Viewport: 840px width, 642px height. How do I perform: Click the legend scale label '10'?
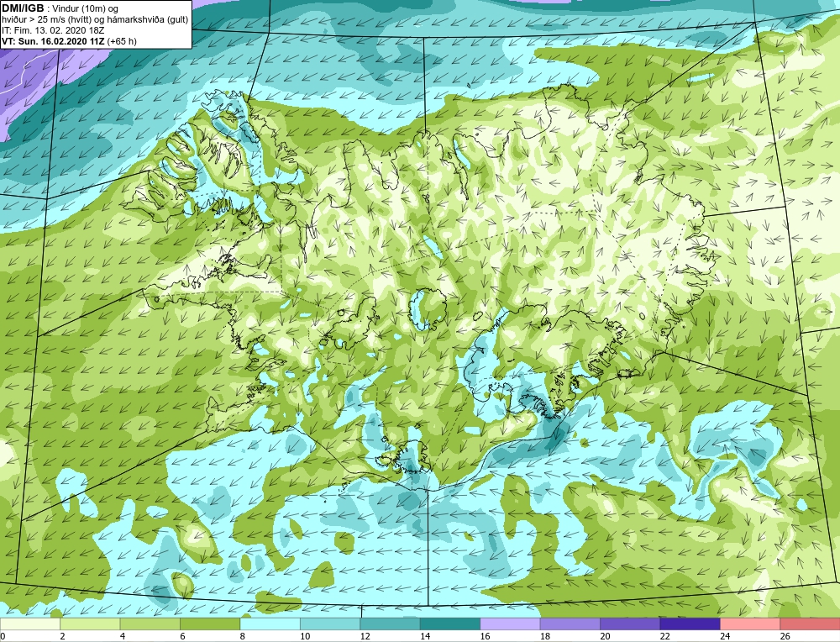305,636
